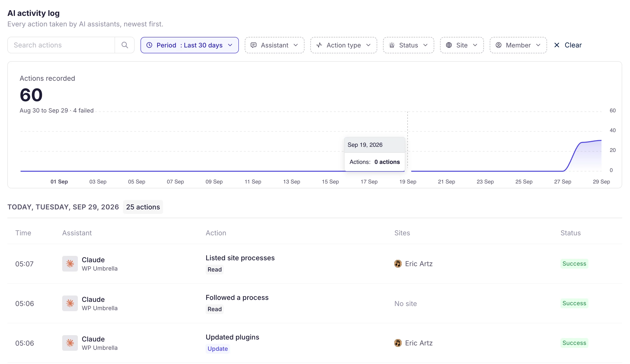Click Success badge in Updated plugins row

tap(574, 343)
